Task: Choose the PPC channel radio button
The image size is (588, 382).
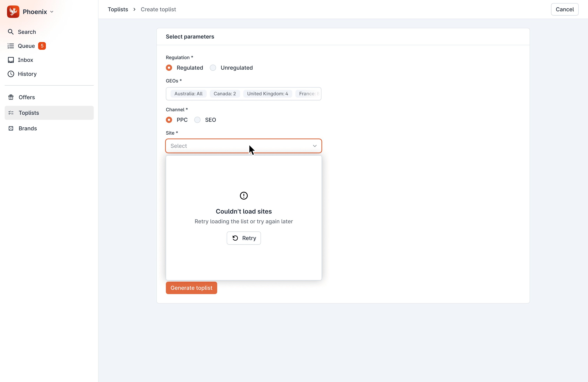Action: (x=169, y=120)
